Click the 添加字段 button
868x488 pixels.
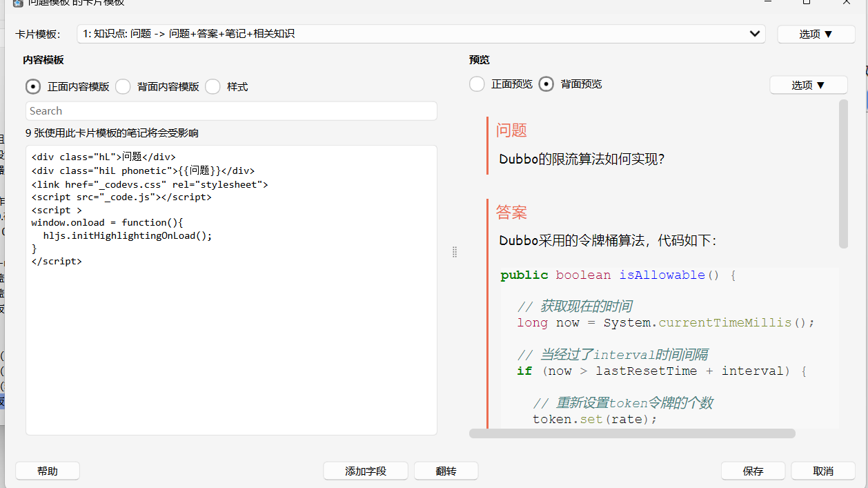[x=366, y=471]
